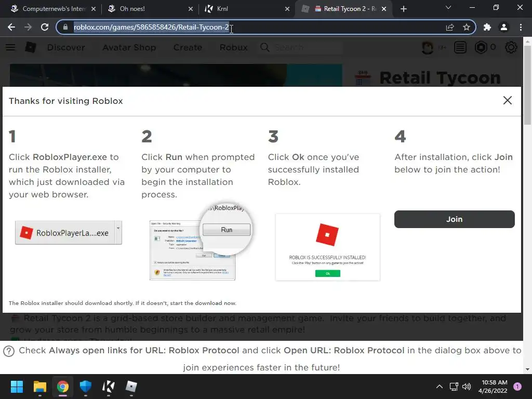Viewport: 532px width, 399px height.
Task: Open Chrome extensions puzzle icon
Action: 487,27
